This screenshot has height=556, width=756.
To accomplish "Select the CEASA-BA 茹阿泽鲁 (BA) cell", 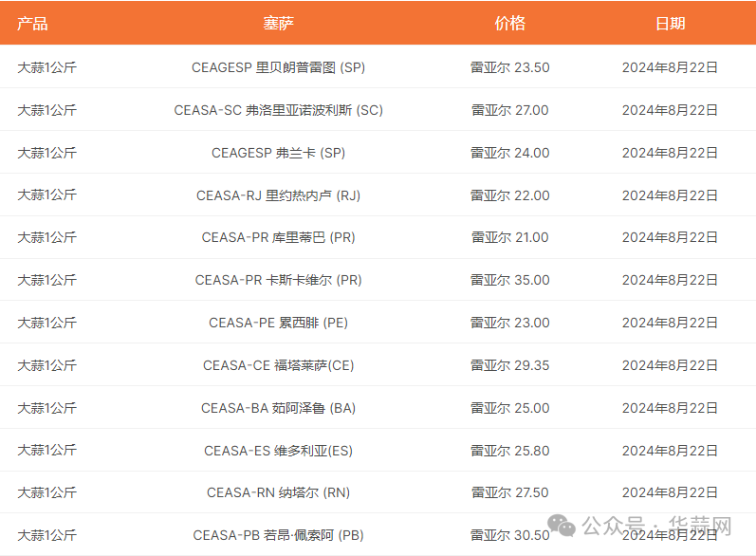I will (278, 408).
